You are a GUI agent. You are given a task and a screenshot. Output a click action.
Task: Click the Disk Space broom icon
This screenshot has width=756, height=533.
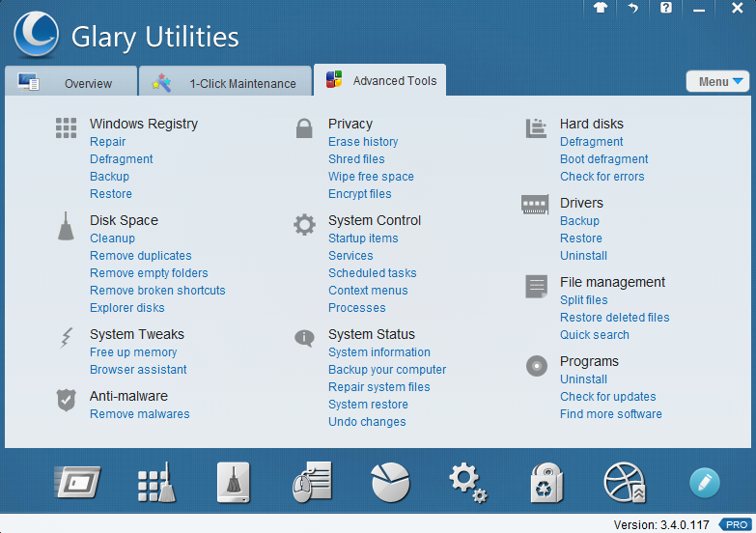tap(66, 226)
